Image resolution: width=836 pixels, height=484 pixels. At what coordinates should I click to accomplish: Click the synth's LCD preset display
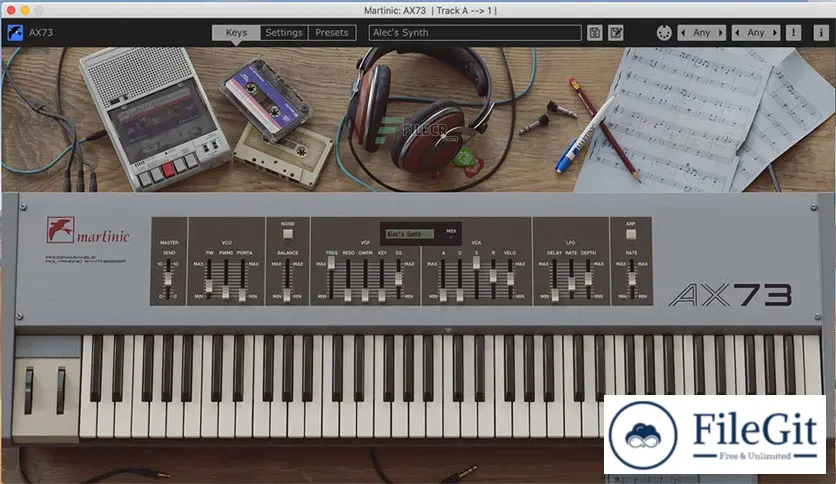pyautogui.click(x=409, y=234)
